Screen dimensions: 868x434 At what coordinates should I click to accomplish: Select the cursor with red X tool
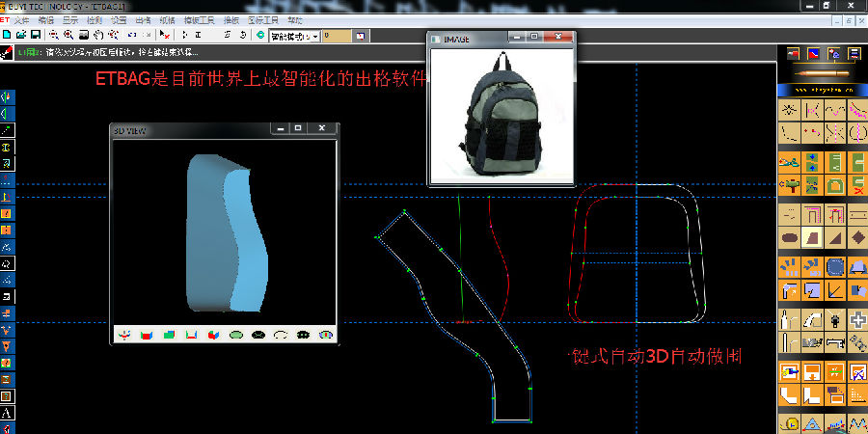click(164, 35)
